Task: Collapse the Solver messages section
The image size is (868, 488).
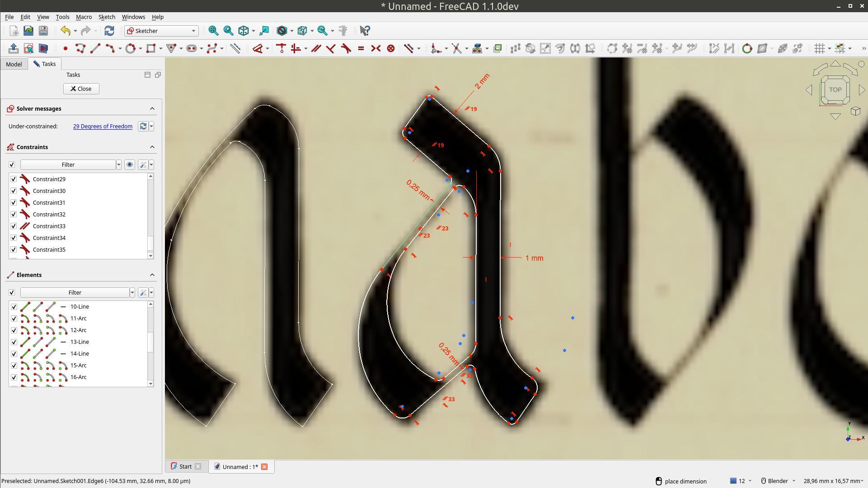Action: pyautogui.click(x=152, y=108)
